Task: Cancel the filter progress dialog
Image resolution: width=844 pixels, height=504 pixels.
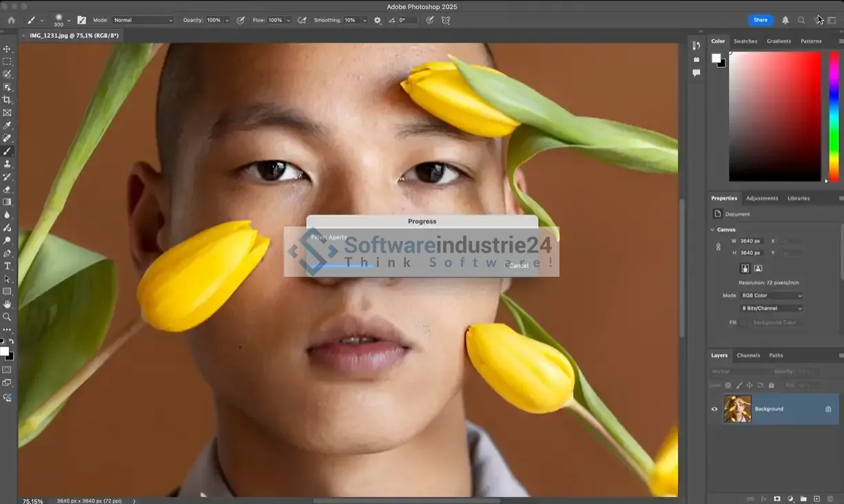Action: tap(519, 266)
